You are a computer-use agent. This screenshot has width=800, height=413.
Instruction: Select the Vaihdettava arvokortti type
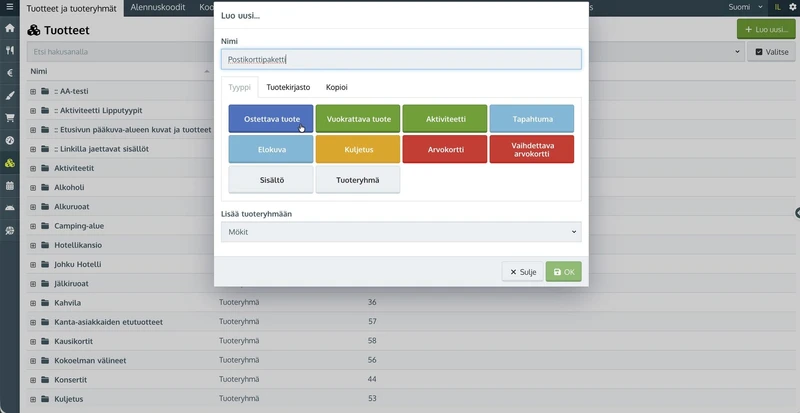pyautogui.click(x=532, y=150)
